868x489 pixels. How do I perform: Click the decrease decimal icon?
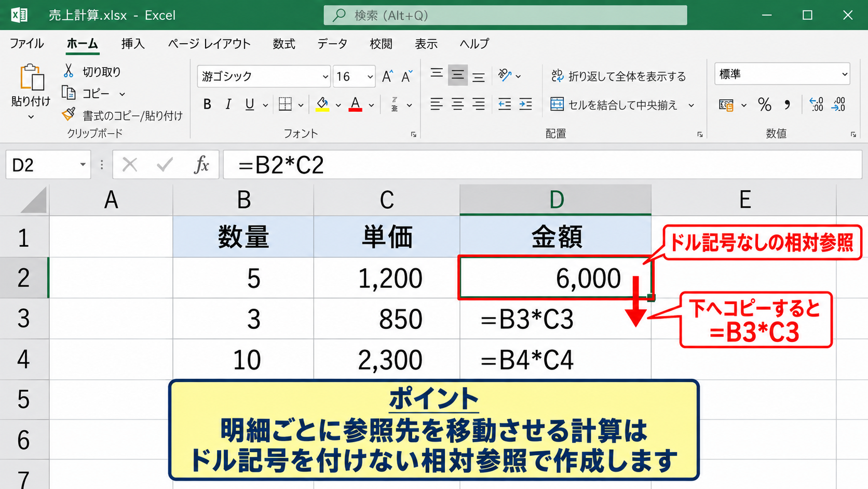coord(838,104)
